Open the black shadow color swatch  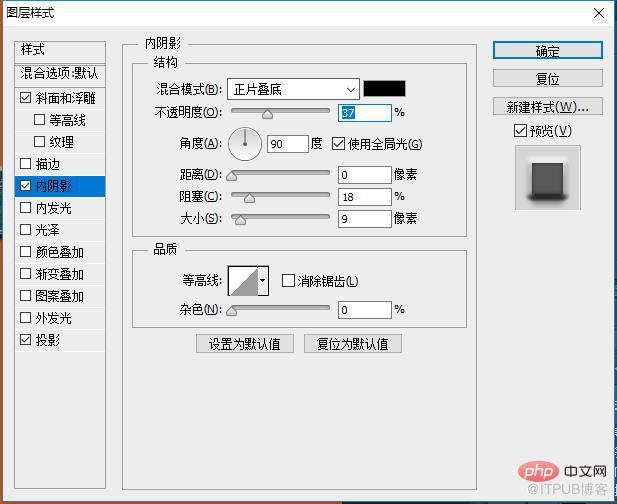(384, 89)
